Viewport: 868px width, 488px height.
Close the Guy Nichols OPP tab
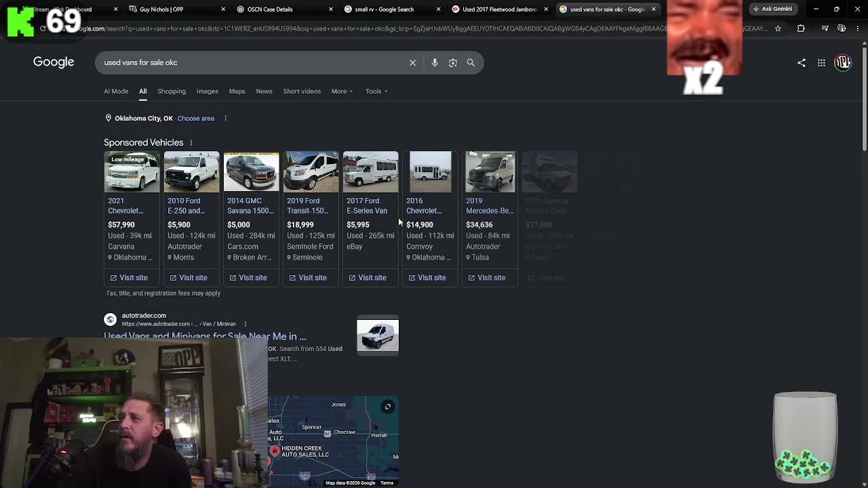[223, 9]
